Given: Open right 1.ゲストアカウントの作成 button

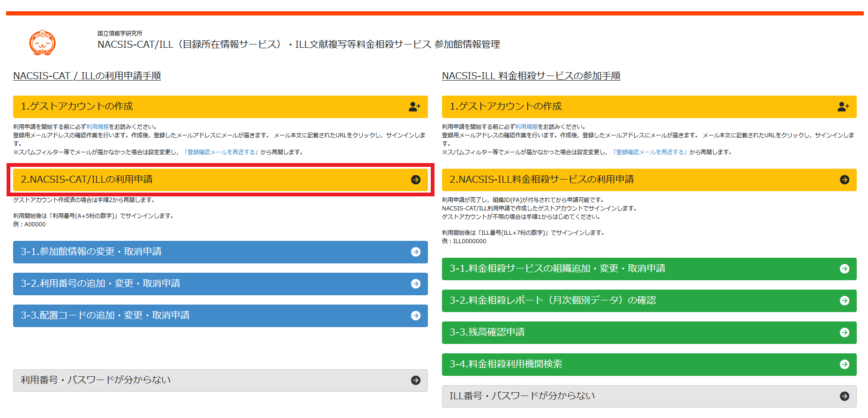Looking at the screenshot, I should [649, 107].
